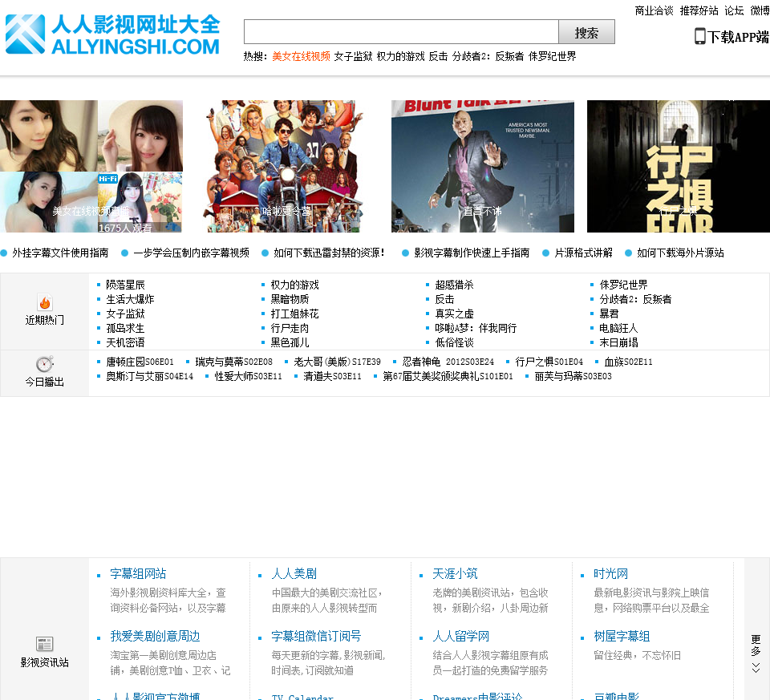Image resolution: width=770 pixels, height=700 pixels.
Task: Open the 美女在线视频直播 thumbnail
Action: 91,167
